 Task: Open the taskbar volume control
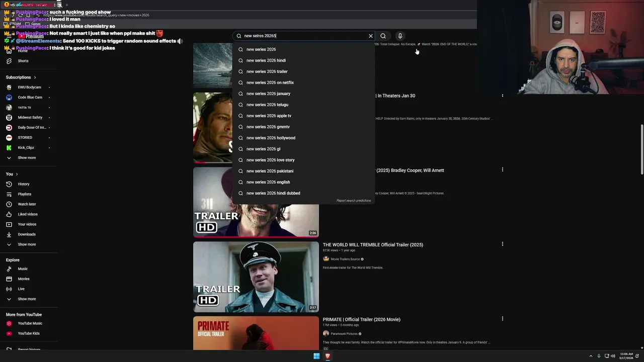tap(613, 356)
